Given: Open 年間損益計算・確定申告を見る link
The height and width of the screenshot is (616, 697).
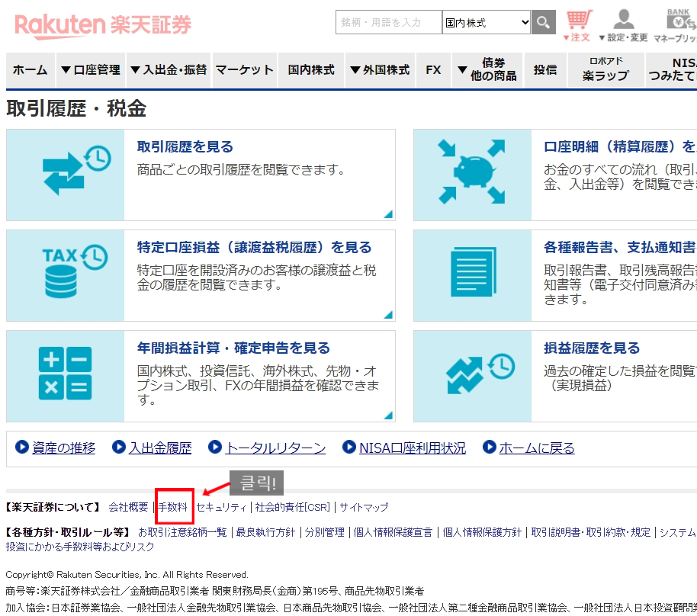Looking at the screenshot, I should coord(233,348).
